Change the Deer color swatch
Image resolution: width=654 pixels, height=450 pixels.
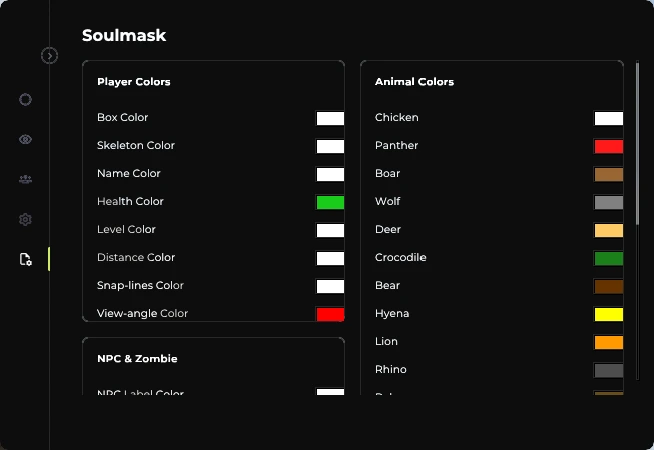[x=609, y=230]
